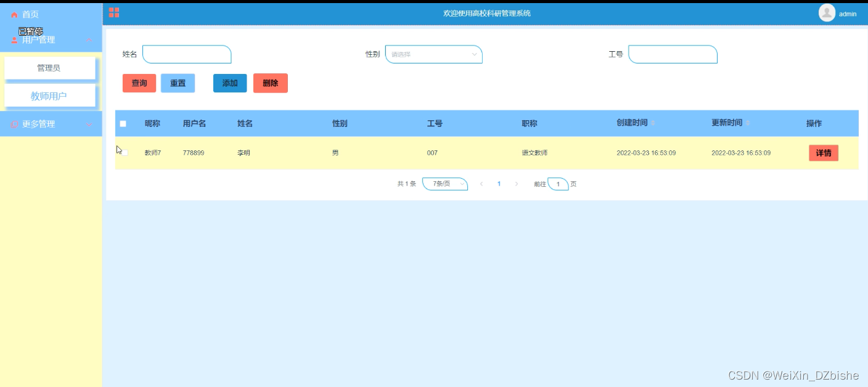Viewport: 868px width, 387px height.
Task: Click the 共 1 条 total count text
Action: pyautogui.click(x=407, y=184)
